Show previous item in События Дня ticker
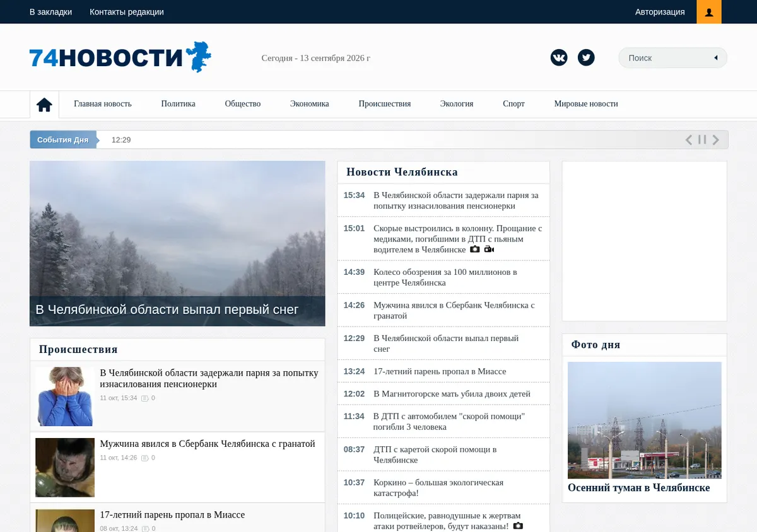The image size is (757, 532). (x=689, y=140)
